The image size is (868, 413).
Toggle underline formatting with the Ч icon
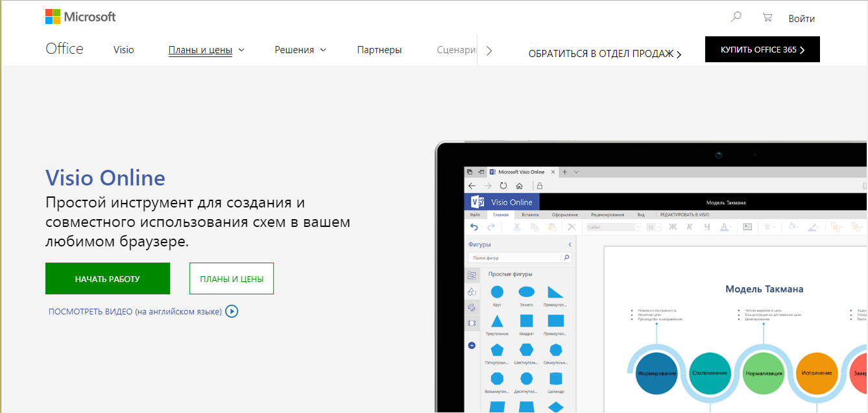[706, 227]
